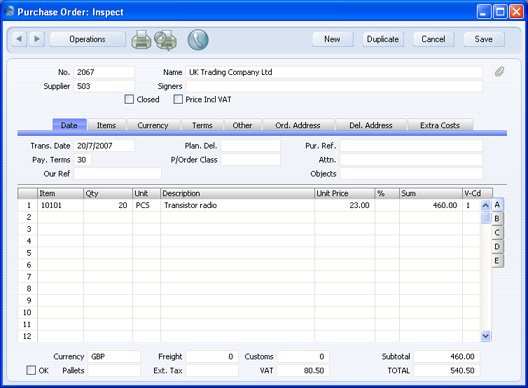Go to next record arrow
The height and width of the screenshot is (388, 528).
(x=37, y=39)
